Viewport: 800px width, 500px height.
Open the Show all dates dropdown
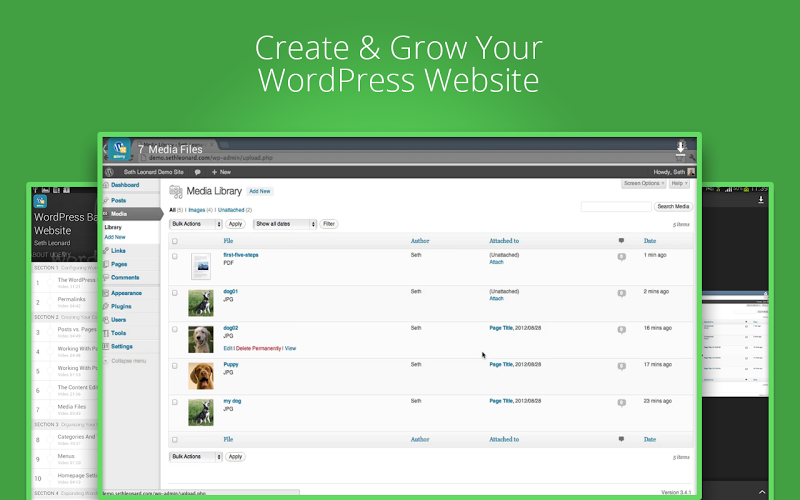(x=285, y=224)
